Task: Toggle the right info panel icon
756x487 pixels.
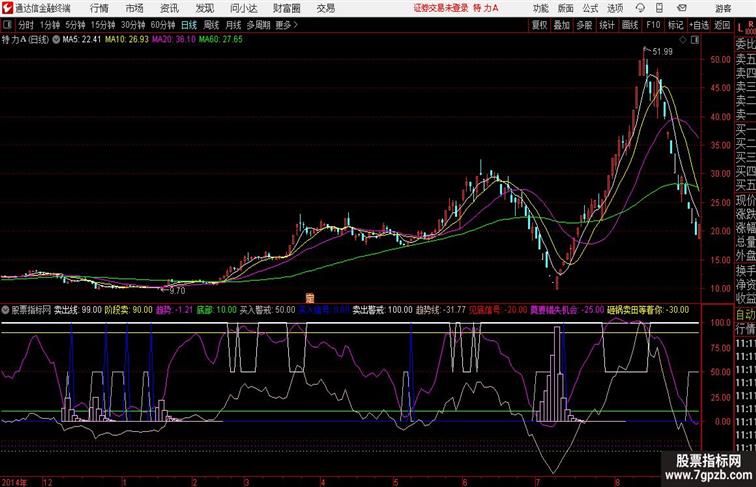Action: point(695,40)
